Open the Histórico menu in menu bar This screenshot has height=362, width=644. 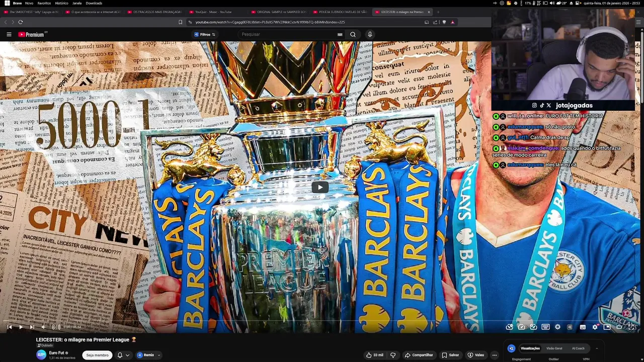pos(61,3)
